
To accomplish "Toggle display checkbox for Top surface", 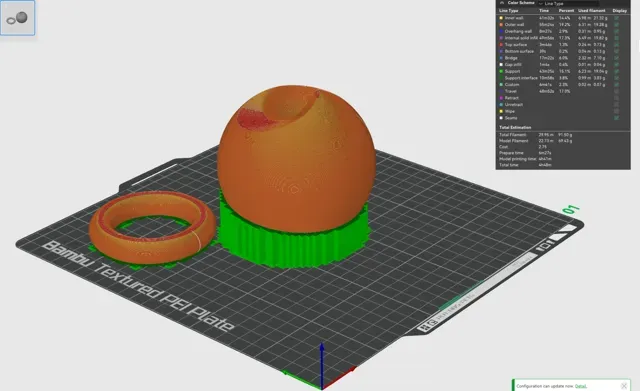I will (x=616, y=44).
